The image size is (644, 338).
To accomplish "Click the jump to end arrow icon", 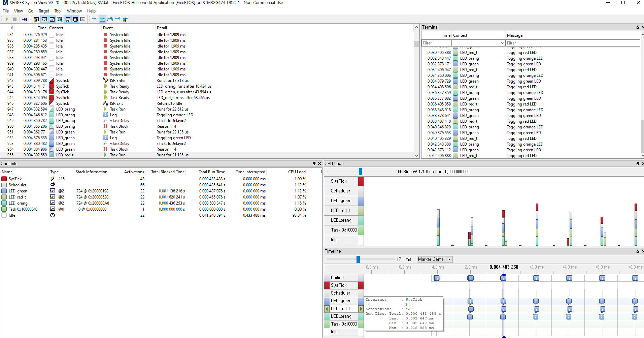I will coord(117,19).
